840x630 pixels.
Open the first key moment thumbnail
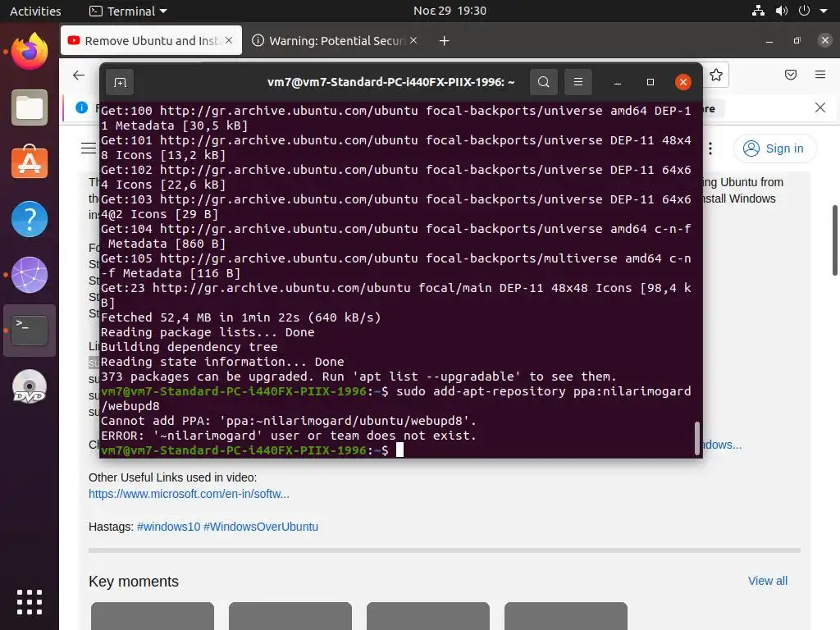point(152,616)
